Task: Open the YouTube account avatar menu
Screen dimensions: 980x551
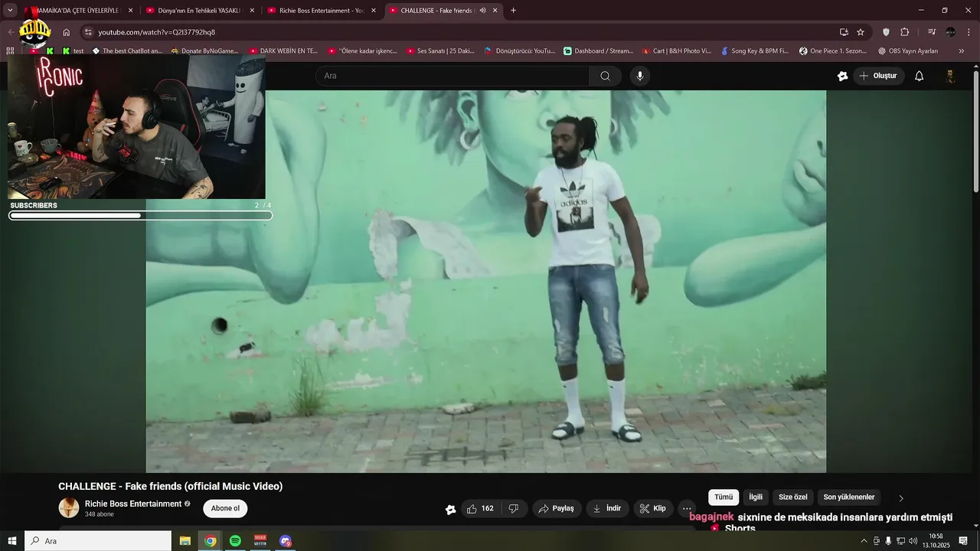Action: (950, 76)
